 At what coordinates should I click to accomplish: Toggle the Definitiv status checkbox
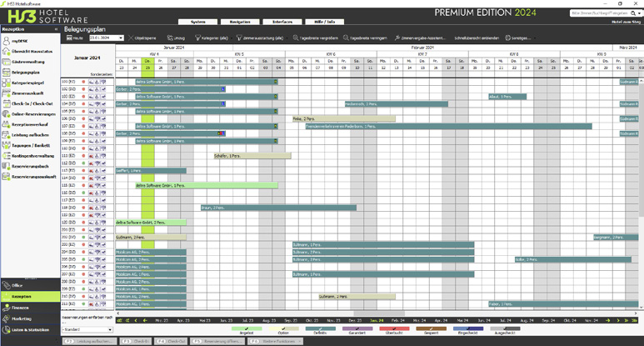tap(321, 328)
